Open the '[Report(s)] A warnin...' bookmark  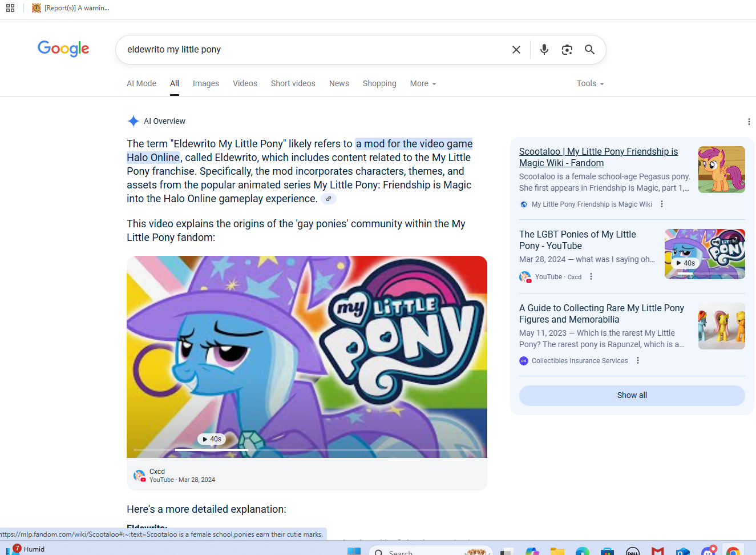(71, 8)
